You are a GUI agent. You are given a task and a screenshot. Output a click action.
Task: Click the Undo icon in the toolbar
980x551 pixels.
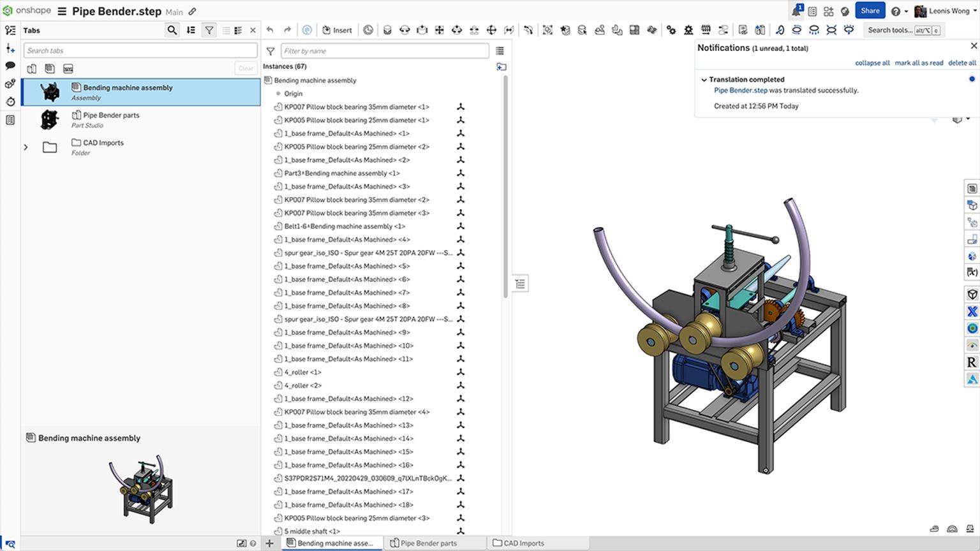[269, 29]
